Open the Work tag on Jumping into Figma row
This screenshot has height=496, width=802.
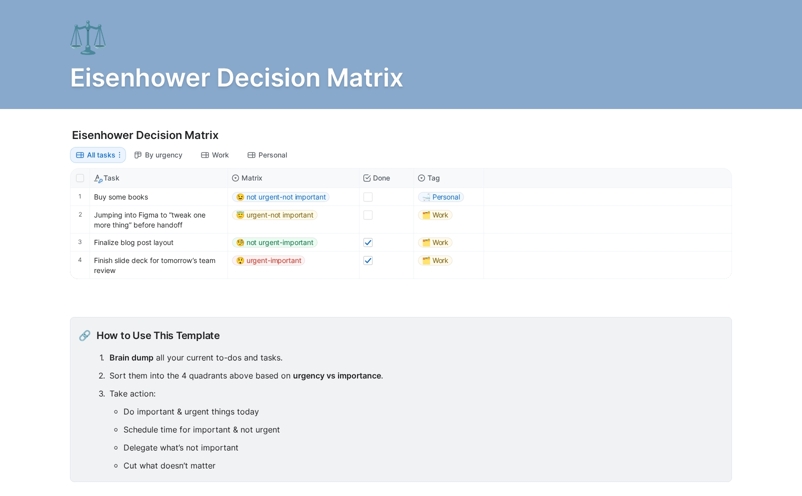[x=435, y=215]
